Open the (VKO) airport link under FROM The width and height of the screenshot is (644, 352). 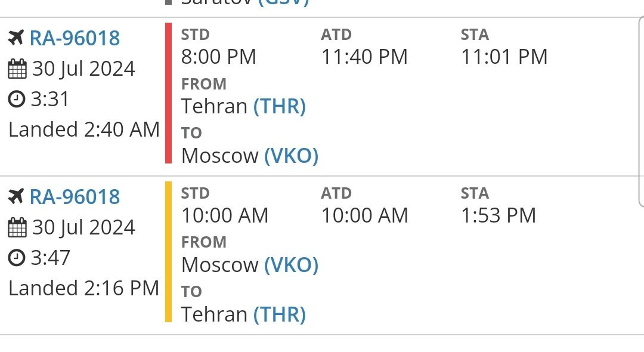pyautogui.click(x=291, y=265)
